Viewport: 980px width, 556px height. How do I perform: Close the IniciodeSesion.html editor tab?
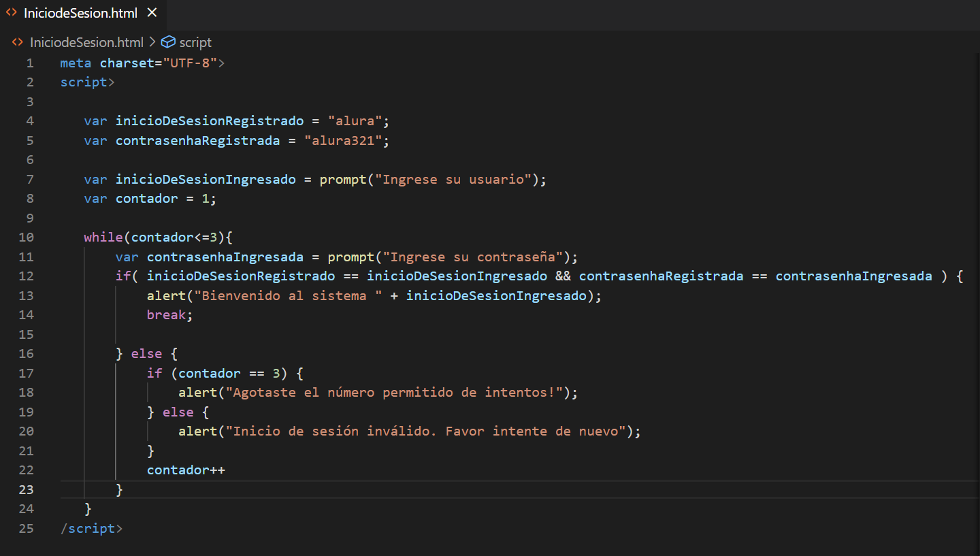pos(152,13)
